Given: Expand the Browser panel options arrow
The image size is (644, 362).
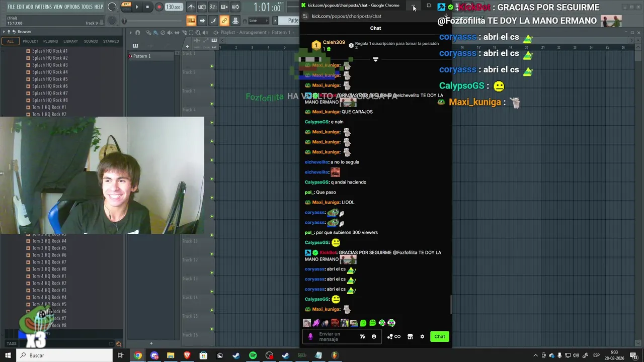Looking at the screenshot, I should click(x=4, y=32).
